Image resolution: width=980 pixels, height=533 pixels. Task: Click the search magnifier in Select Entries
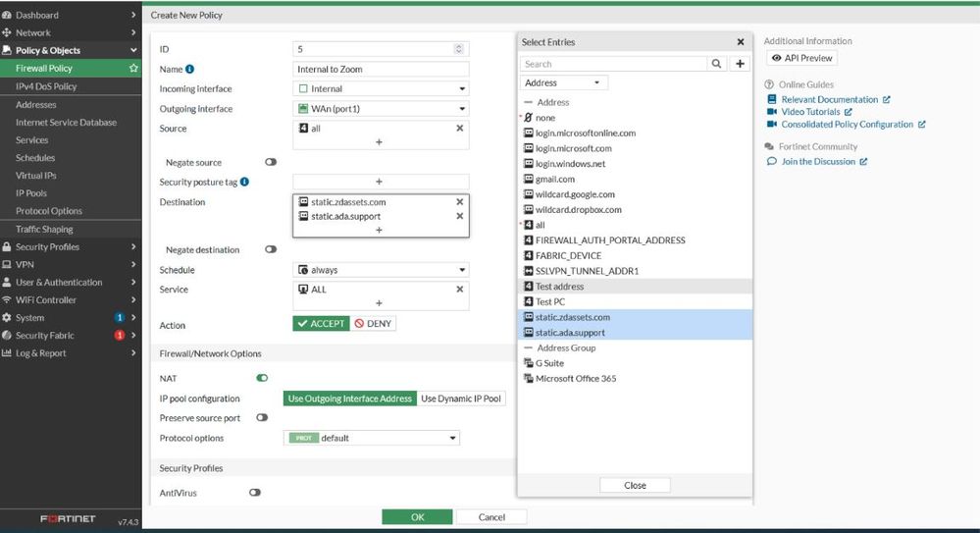tap(716, 64)
